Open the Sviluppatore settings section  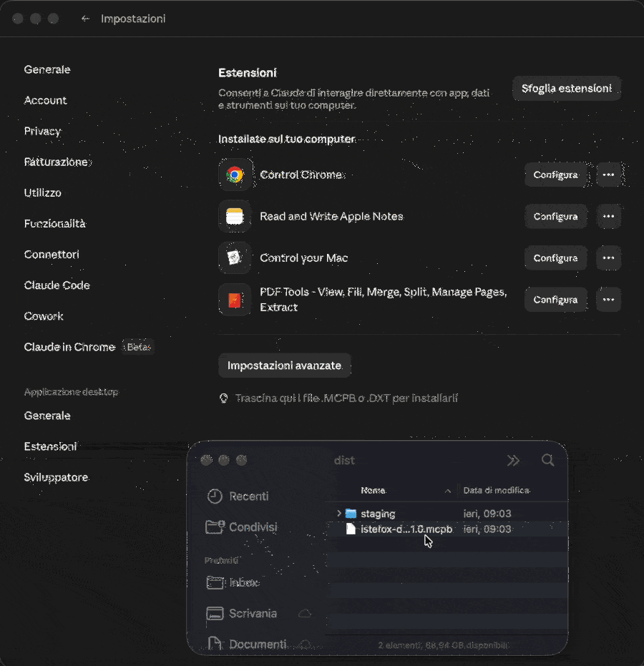[x=56, y=477]
